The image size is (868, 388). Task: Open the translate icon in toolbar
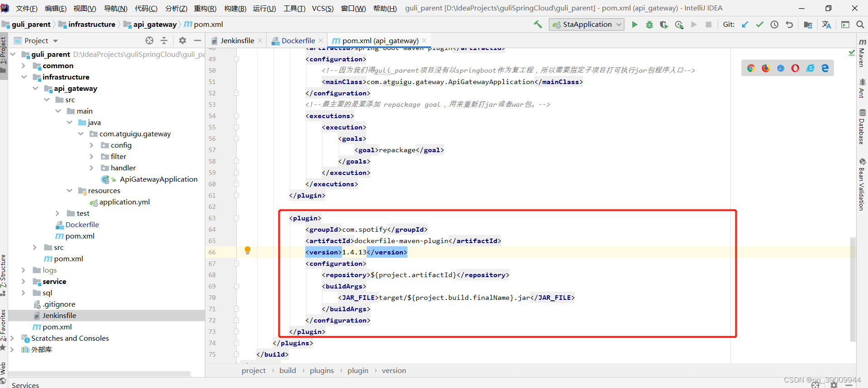[826, 25]
